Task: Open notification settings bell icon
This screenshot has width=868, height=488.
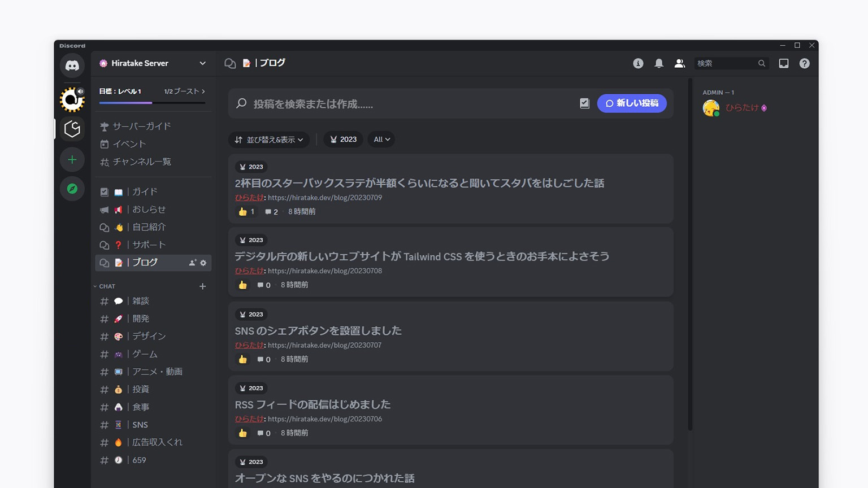Action: coord(659,63)
